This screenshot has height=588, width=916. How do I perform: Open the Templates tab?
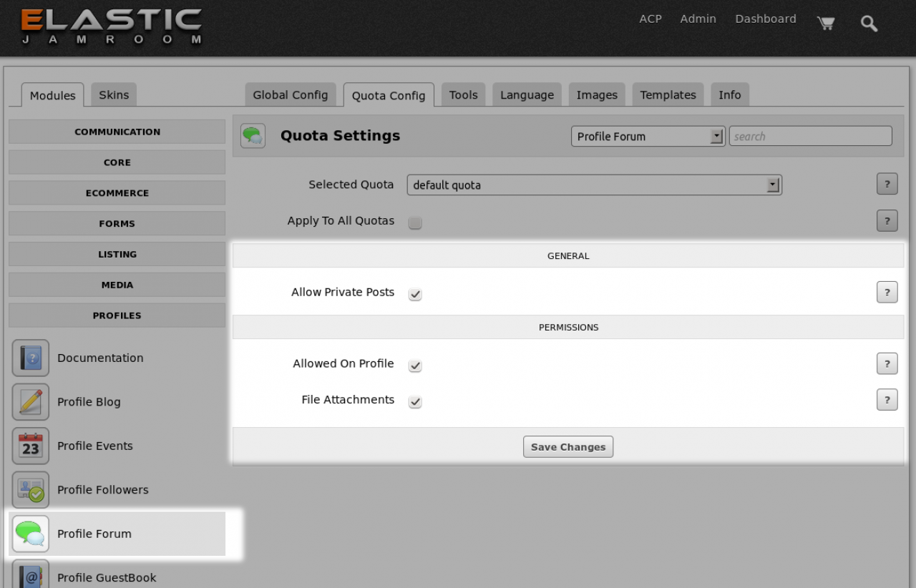[668, 94]
